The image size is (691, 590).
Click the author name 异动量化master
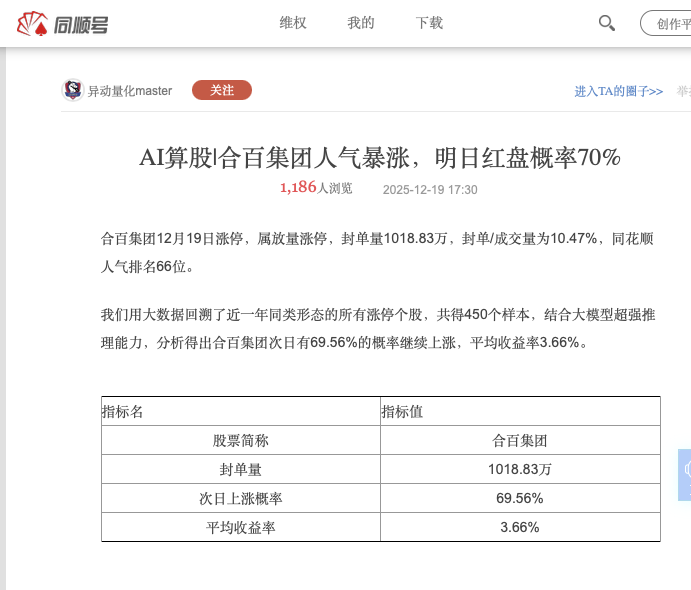click(130, 91)
